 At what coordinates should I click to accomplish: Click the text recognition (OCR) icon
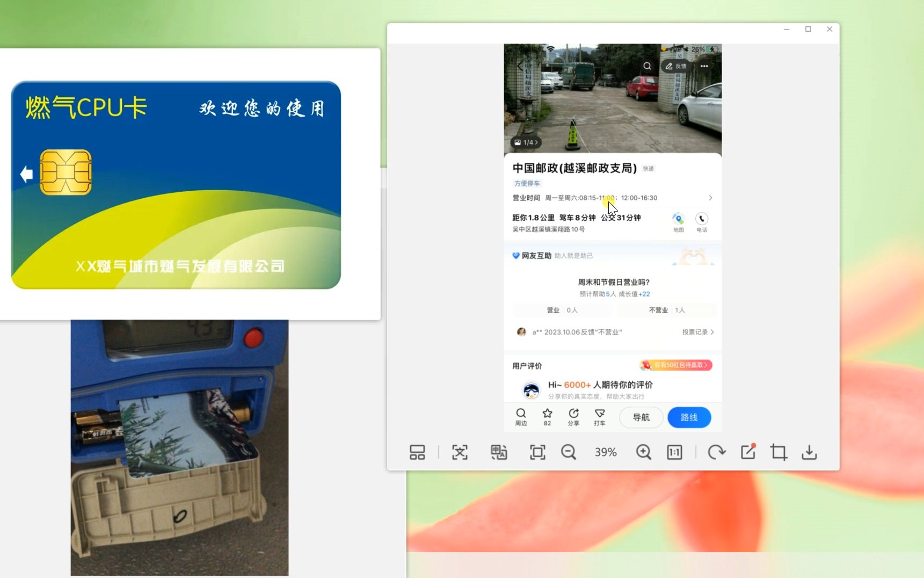(460, 452)
